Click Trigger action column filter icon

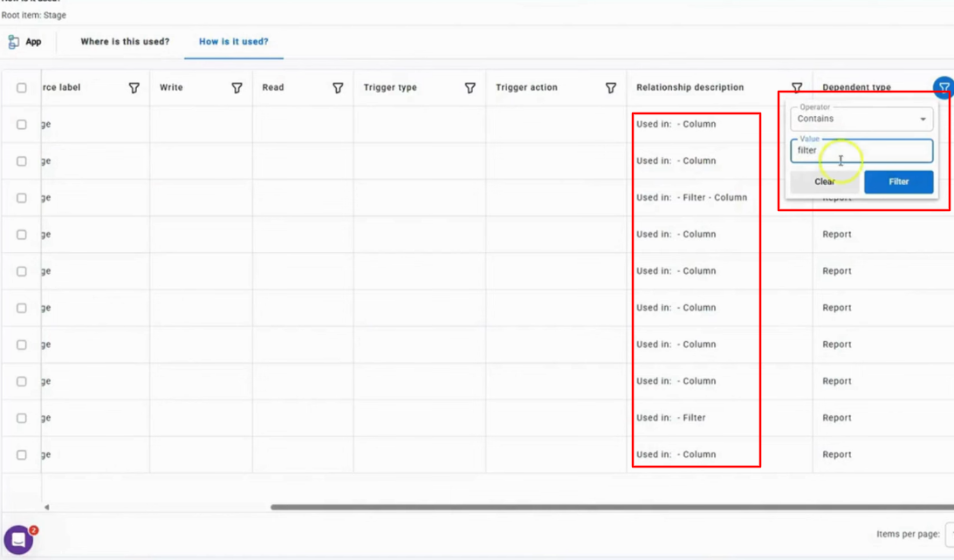[x=611, y=88]
